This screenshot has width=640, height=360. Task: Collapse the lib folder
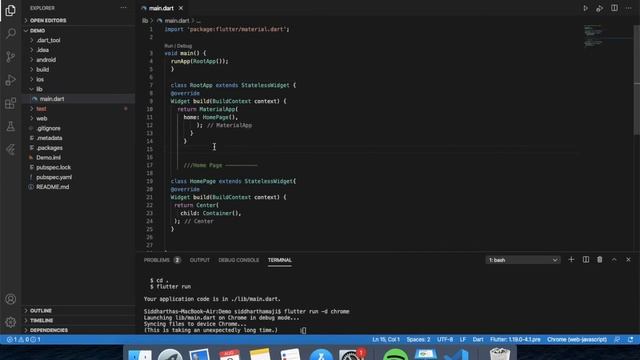coord(39,89)
